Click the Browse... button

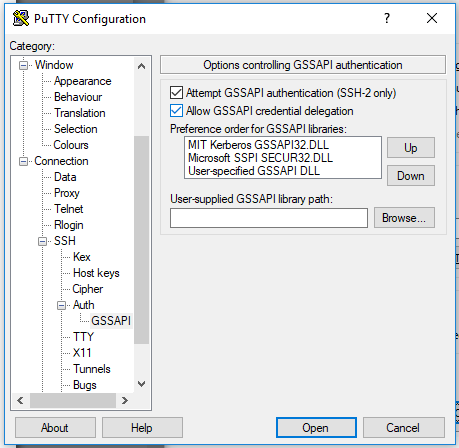pos(404,218)
